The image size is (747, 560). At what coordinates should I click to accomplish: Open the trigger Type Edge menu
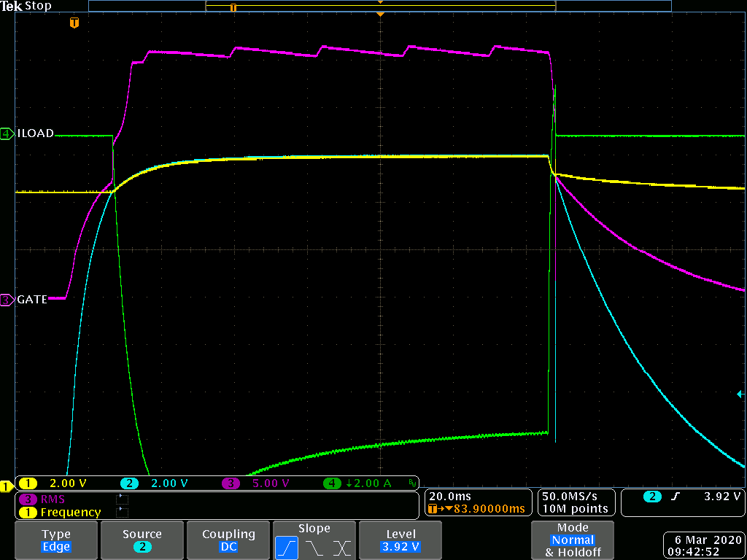point(56,540)
